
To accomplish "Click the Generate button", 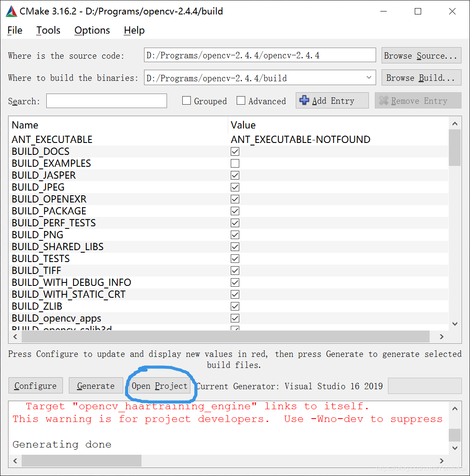I will [x=96, y=385].
